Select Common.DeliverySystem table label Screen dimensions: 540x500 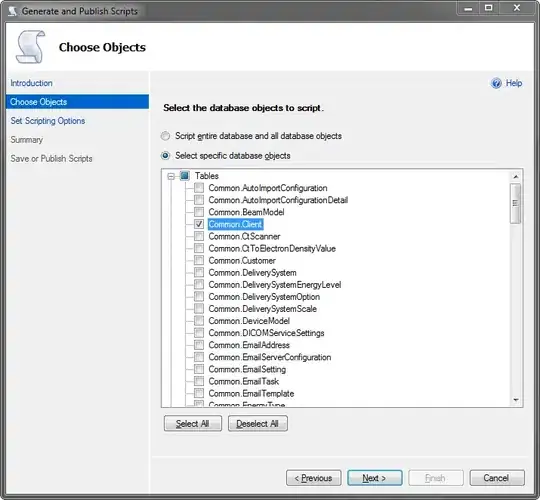(252, 272)
